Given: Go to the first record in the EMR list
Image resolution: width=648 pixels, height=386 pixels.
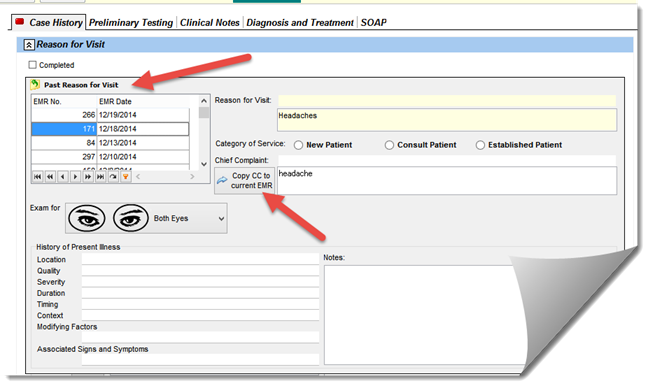Looking at the screenshot, I should tap(38, 177).
